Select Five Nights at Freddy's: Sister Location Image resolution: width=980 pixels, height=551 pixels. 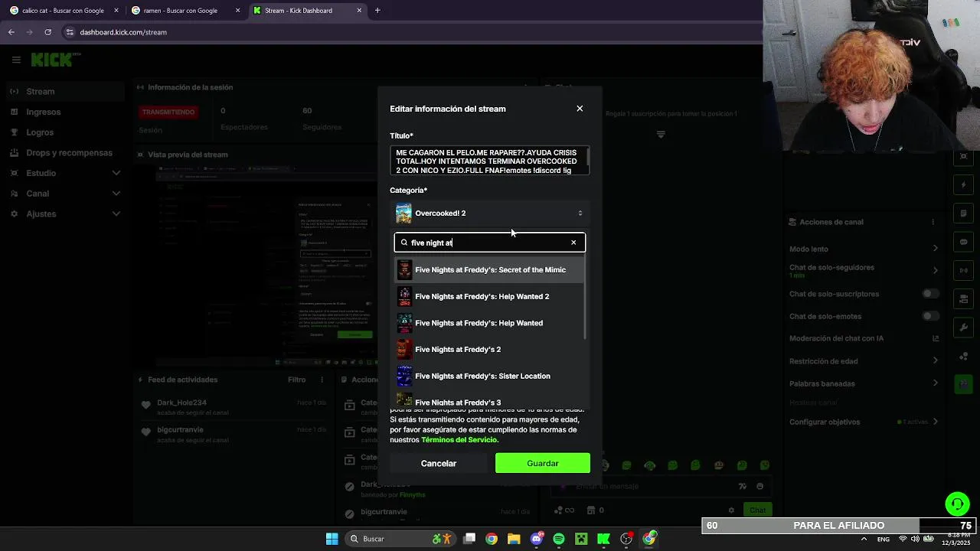(489, 376)
